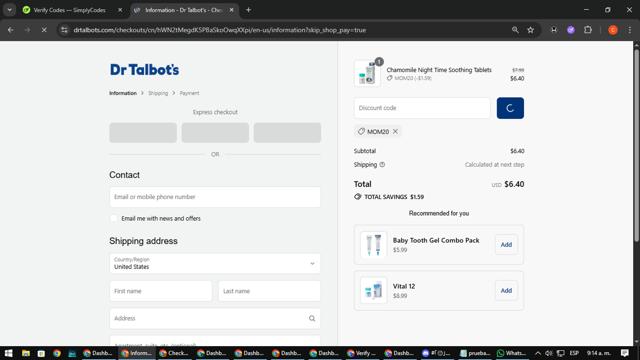Open the prueba taskbar item
This screenshot has height=360, width=640.
(475, 353)
